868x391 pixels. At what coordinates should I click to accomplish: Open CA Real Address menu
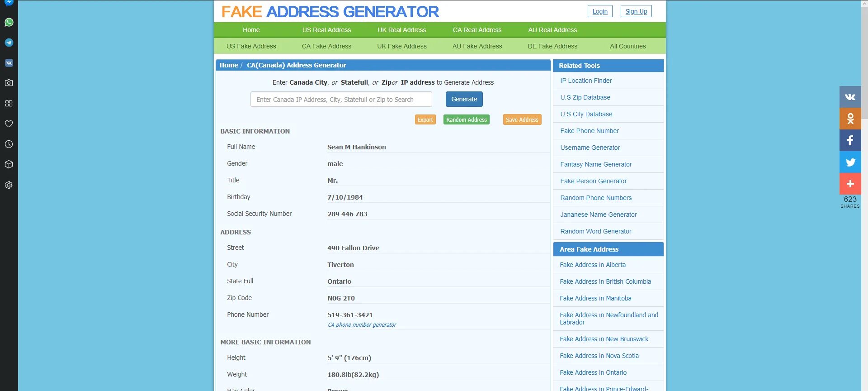tap(477, 30)
